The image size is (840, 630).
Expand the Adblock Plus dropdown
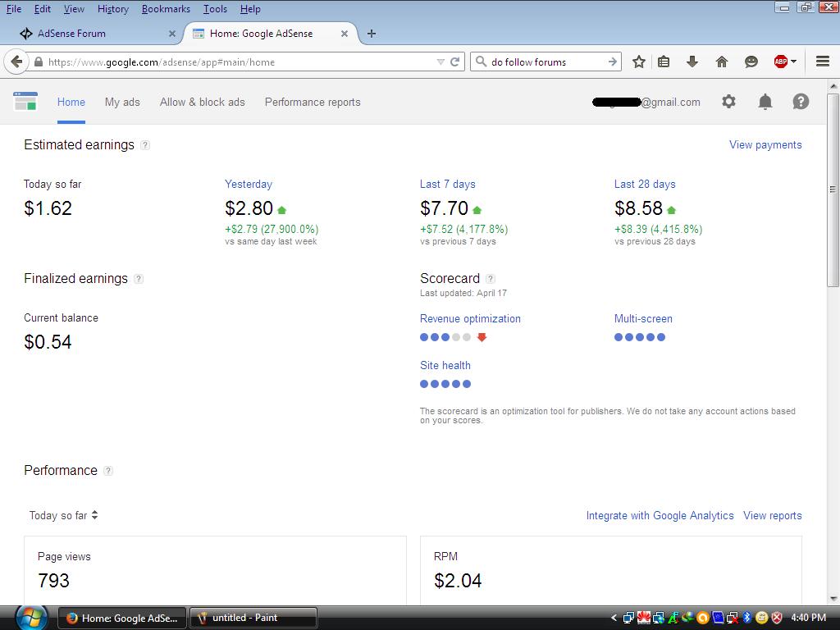pyautogui.click(x=793, y=62)
